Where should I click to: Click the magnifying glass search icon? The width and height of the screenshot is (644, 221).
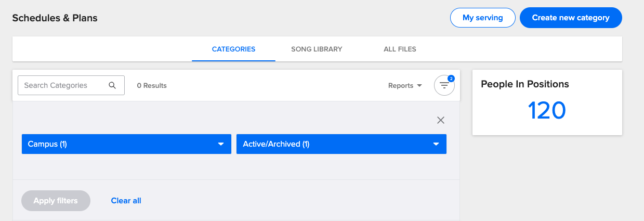(112, 85)
